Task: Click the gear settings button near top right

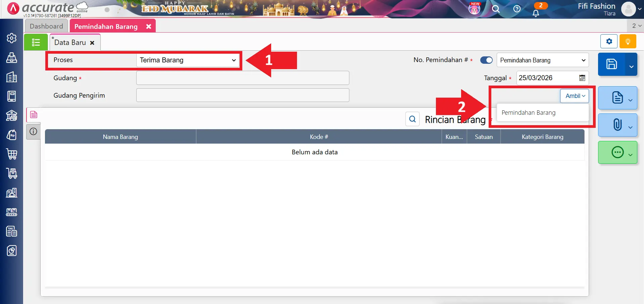Action: pyautogui.click(x=609, y=42)
